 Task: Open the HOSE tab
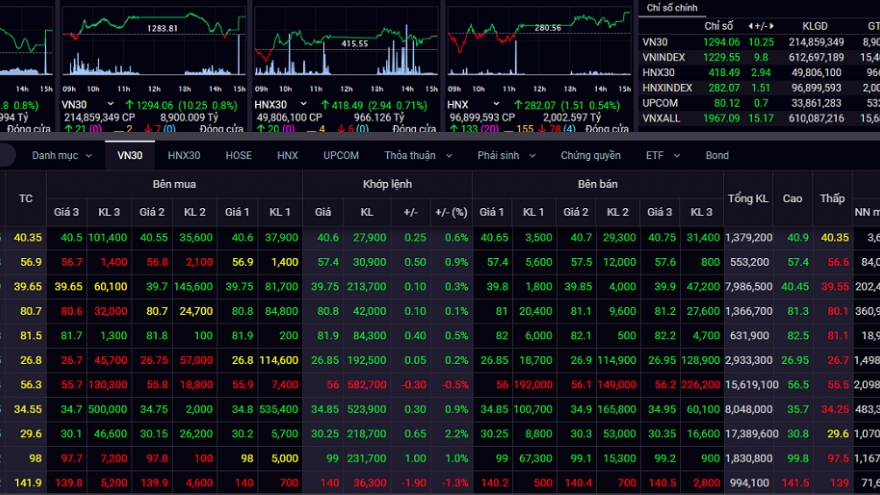click(x=239, y=155)
